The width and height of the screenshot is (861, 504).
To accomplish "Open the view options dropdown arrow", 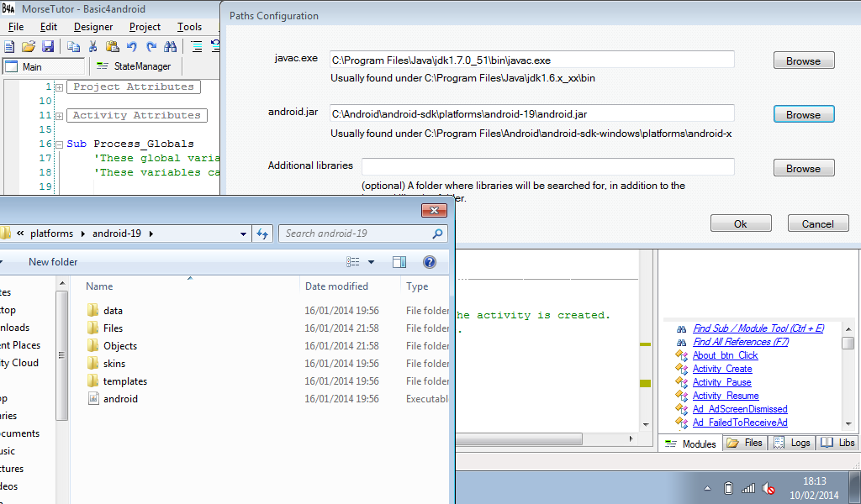I will pyautogui.click(x=371, y=262).
